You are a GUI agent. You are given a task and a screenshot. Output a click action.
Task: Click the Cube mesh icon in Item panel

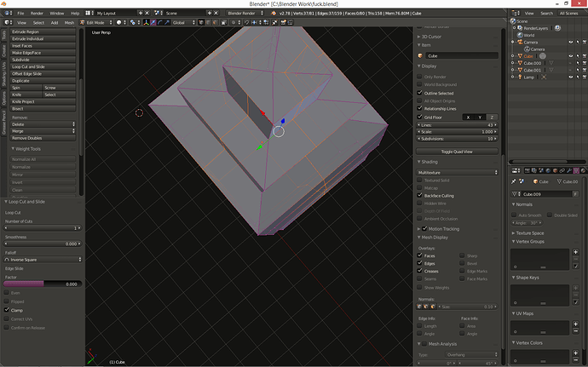tap(421, 54)
